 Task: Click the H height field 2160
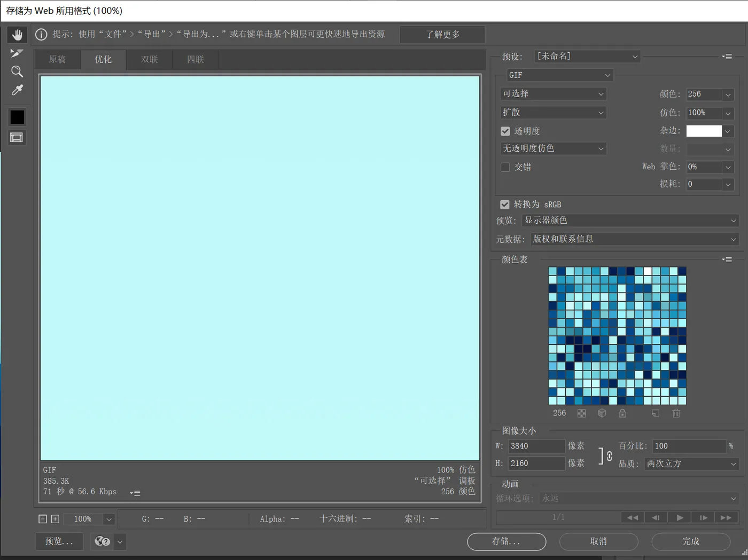point(536,463)
